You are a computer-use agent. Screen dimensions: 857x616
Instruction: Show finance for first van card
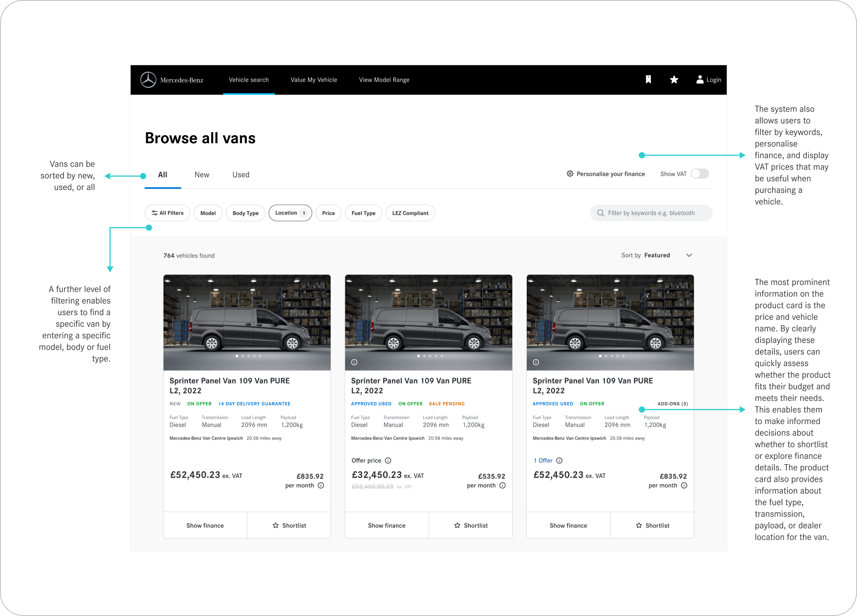205,525
